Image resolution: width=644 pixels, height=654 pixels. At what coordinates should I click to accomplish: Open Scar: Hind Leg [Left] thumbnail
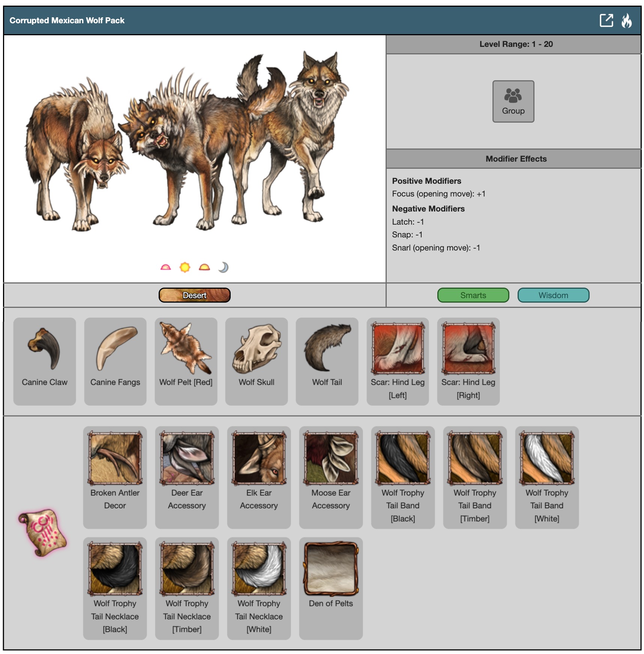click(x=398, y=349)
